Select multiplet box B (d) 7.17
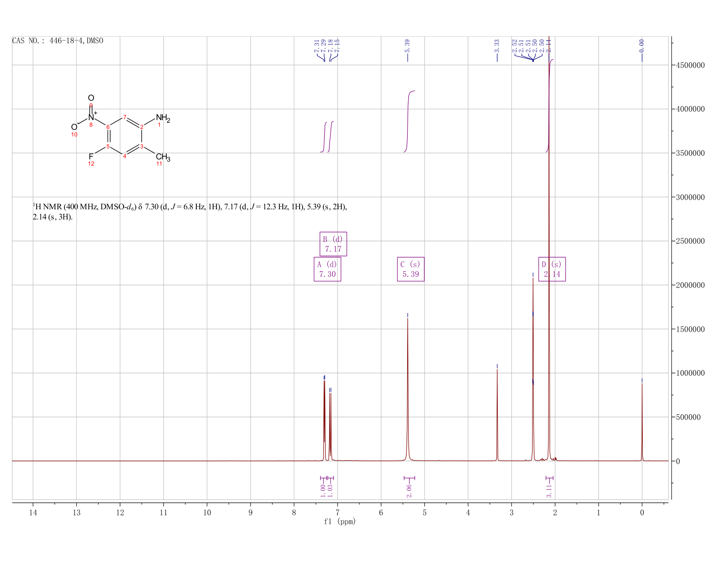The width and height of the screenshot is (728, 563). [333, 244]
